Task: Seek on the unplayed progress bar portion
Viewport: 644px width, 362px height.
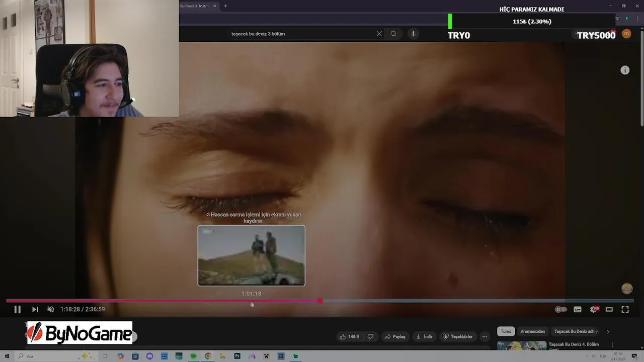Action: pos(476,301)
